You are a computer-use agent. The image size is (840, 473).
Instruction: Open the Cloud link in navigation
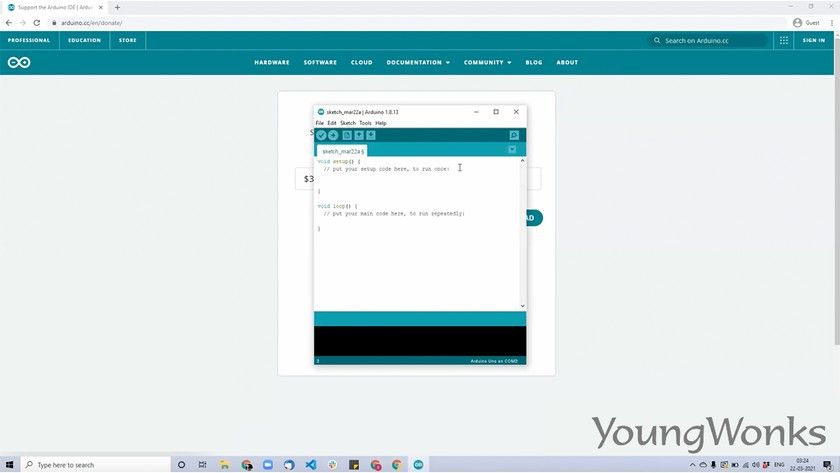pyautogui.click(x=362, y=63)
